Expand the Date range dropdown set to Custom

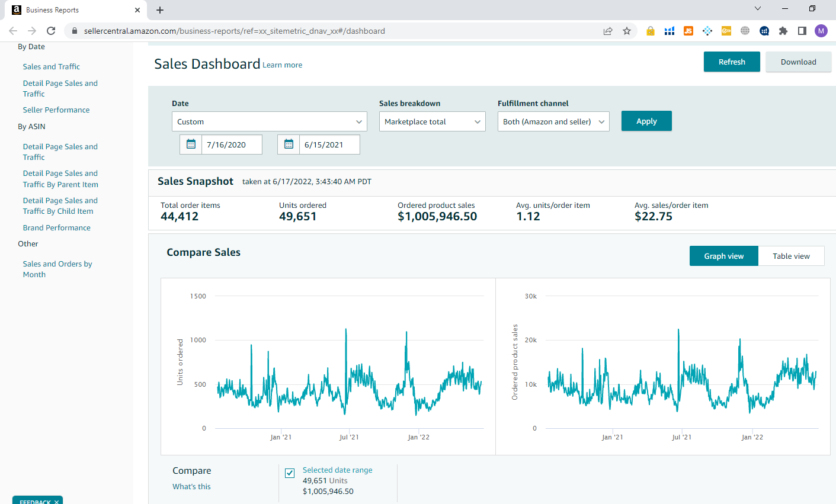click(x=270, y=121)
